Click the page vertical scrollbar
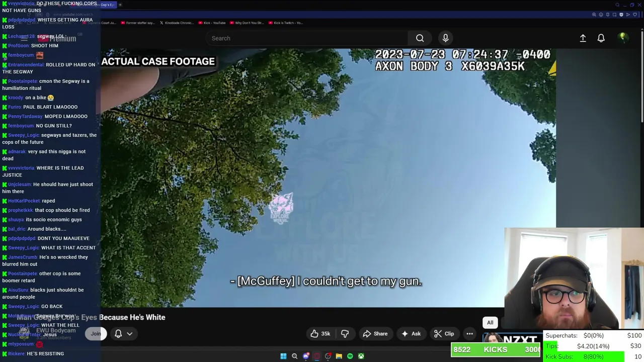Screen dimensions: 644x362 click(641, 75)
